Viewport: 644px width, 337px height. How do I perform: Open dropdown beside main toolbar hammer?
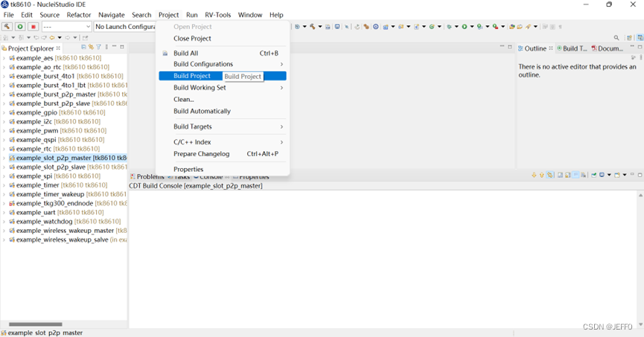coord(320,27)
